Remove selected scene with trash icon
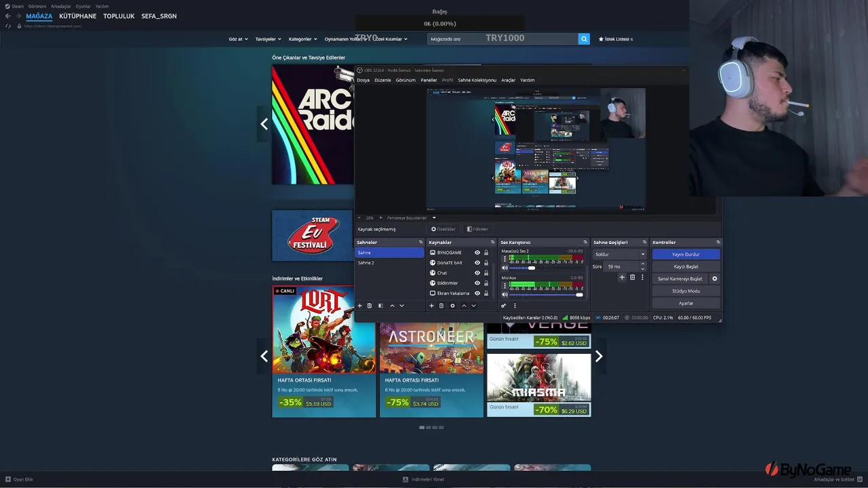The width and height of the screenshot is (868, 488). 370,306
